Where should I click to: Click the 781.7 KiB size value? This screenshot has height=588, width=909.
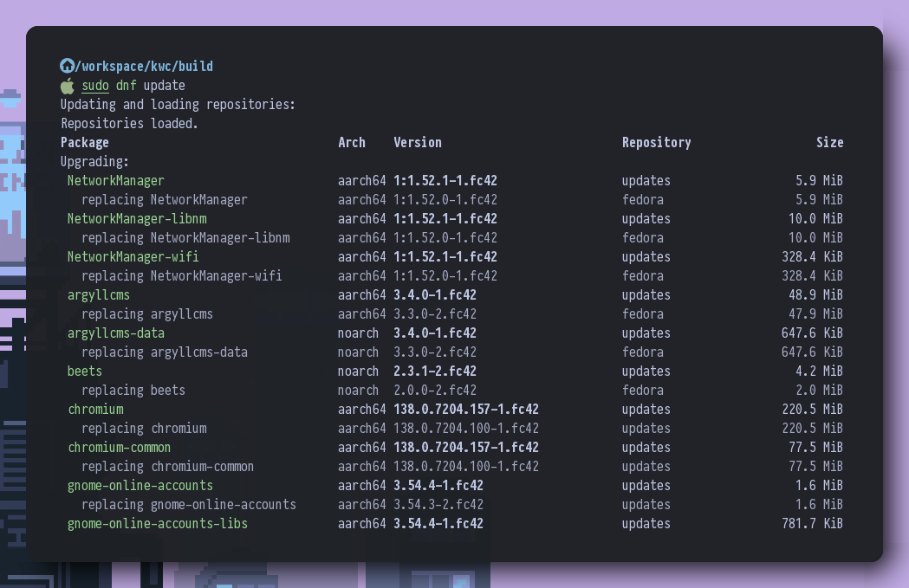pyautogui.click(x=812, y=524)
